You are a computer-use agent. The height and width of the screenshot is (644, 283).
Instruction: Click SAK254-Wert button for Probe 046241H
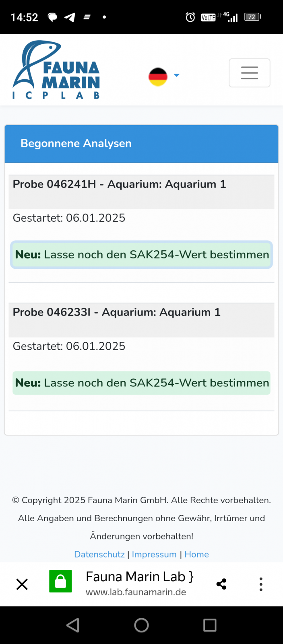tap(142, 255)
